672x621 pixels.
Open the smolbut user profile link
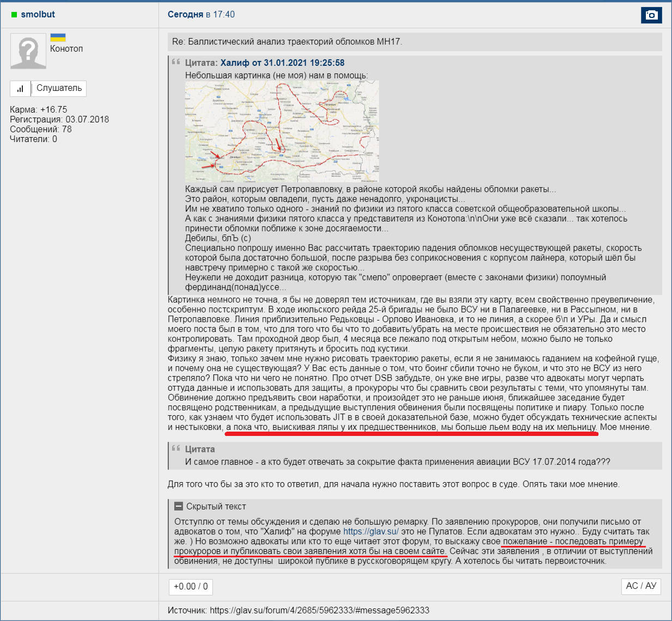[38, 14]
